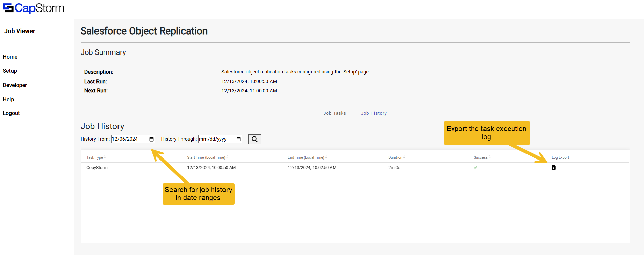Click the Job Summary heading
Screen dimensions: 644x255
coord(103,52)
